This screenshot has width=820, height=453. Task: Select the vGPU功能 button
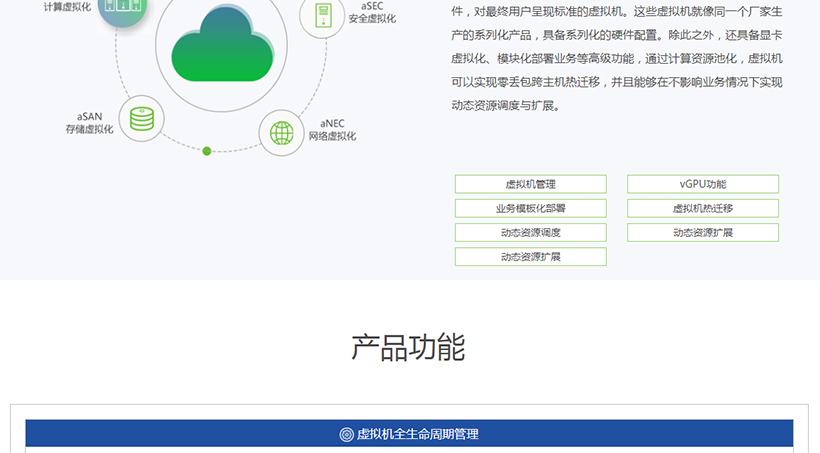tap(702, 184)
